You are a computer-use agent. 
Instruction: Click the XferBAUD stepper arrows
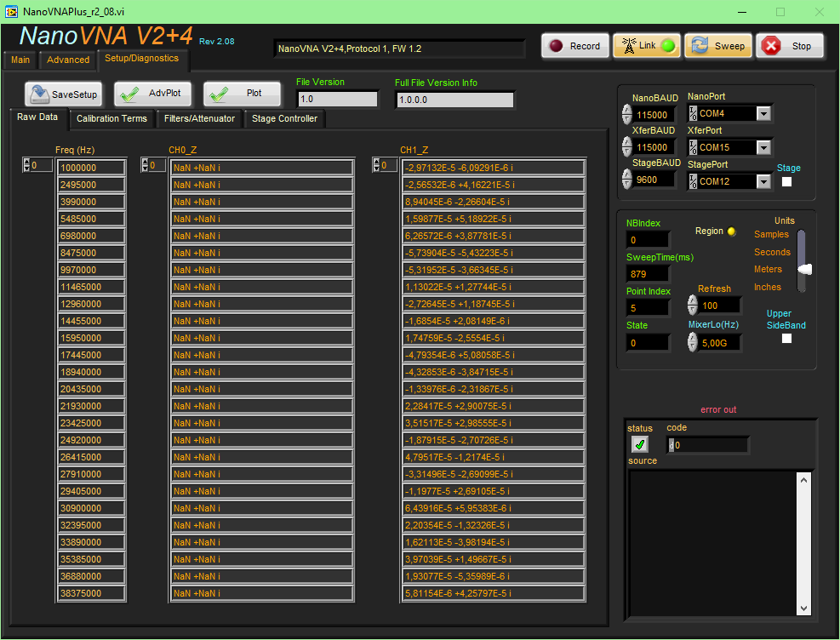(x=626, y=146)
